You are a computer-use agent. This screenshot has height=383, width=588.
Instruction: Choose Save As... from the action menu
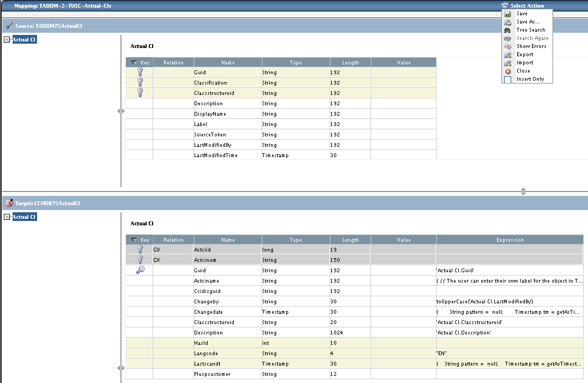(528, 22)
